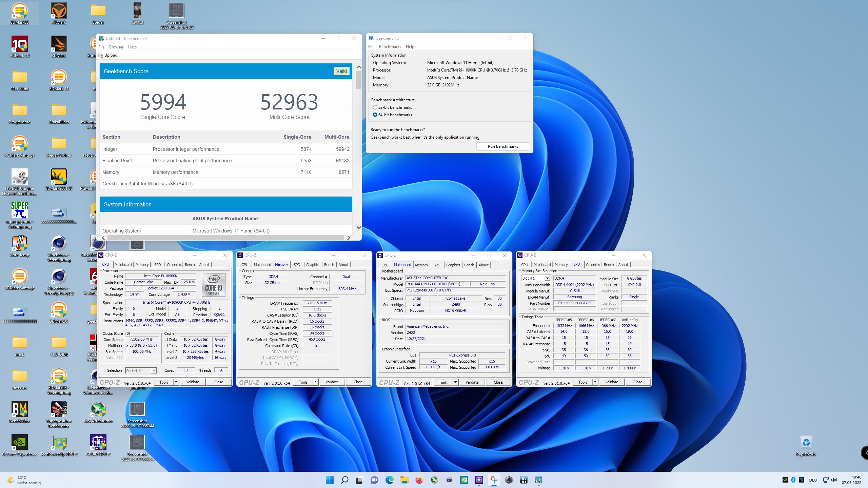The width and height of the screenshot is (868, 488).
Task: Click Validate in the CPU-Z CPU window
Action: tap(193, 382)
